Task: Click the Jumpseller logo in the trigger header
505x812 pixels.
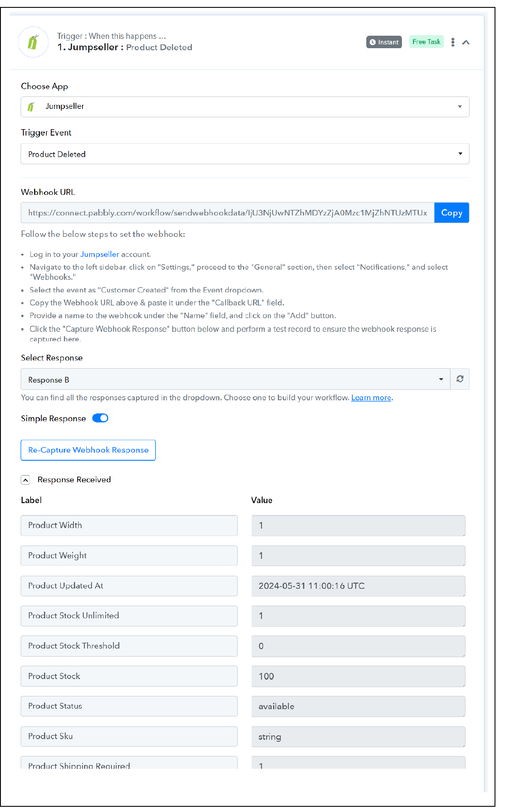Action: tap(33, 42)
